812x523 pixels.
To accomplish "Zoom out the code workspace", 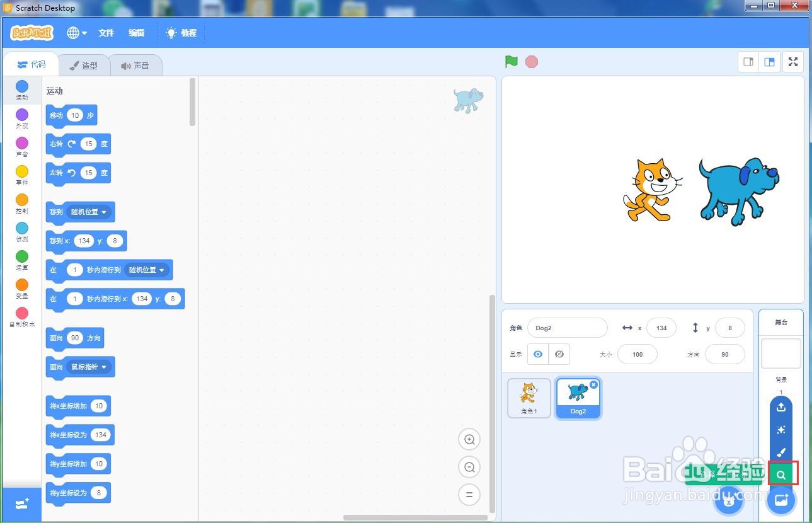I will pyautogui.click(x=469, y=467).
